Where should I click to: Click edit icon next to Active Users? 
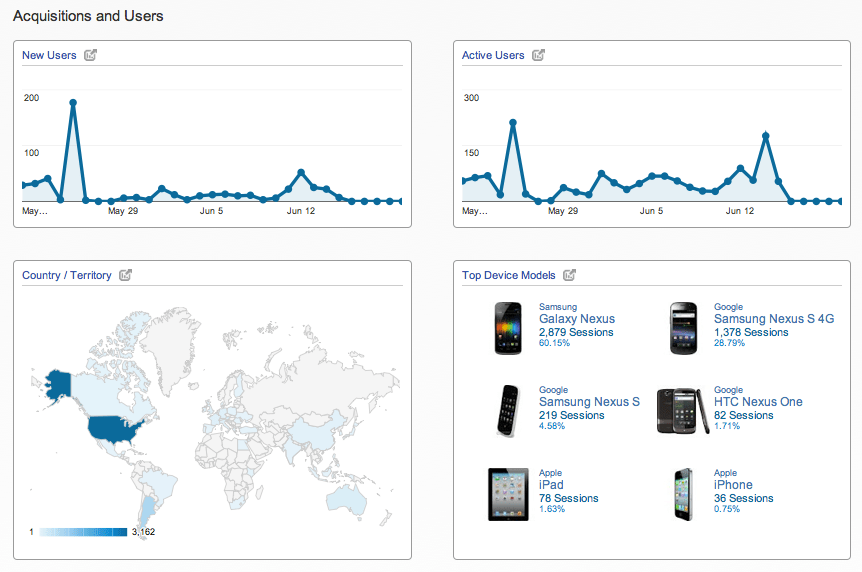[539, 55]
